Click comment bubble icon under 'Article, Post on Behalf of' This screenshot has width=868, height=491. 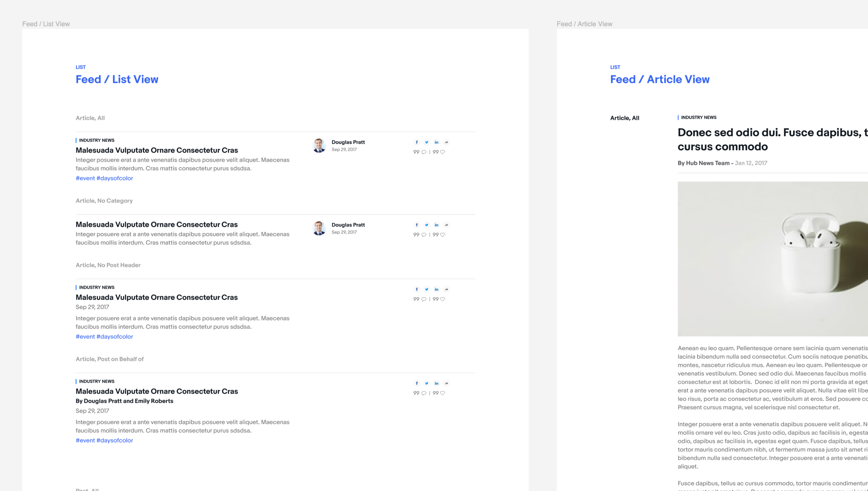424,393
